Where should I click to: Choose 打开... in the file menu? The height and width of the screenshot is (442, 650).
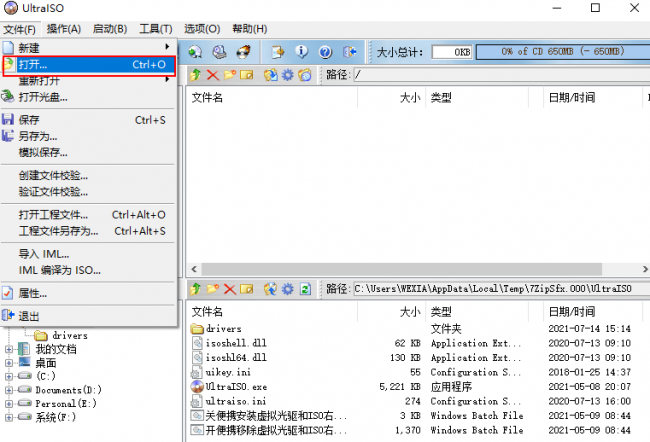click(89, 65)
